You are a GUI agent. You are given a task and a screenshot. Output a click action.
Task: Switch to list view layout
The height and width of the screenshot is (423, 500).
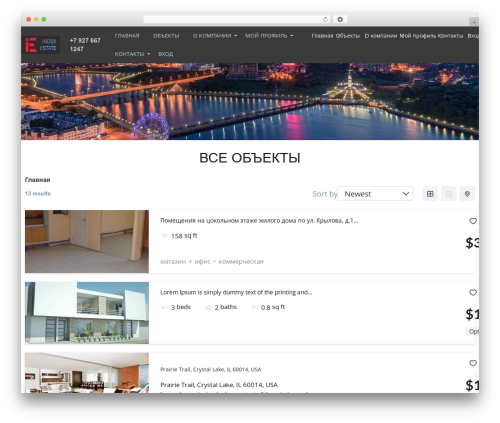point(449,194)
